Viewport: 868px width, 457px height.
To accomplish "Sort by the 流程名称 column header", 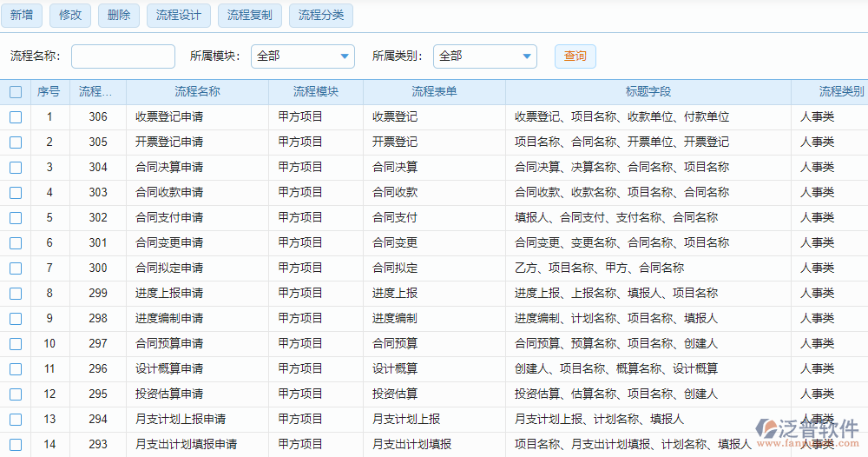I will [x=197, y=92].
